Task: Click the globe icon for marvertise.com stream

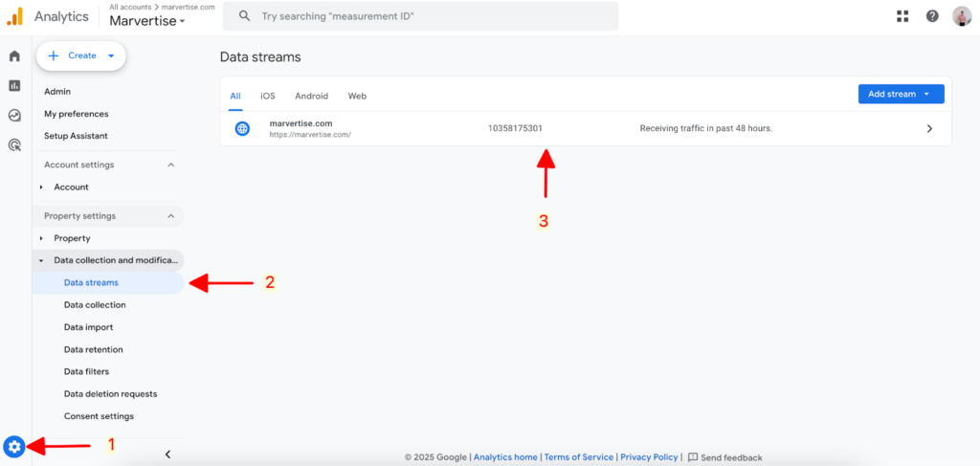Action: (x=242, y=128)
